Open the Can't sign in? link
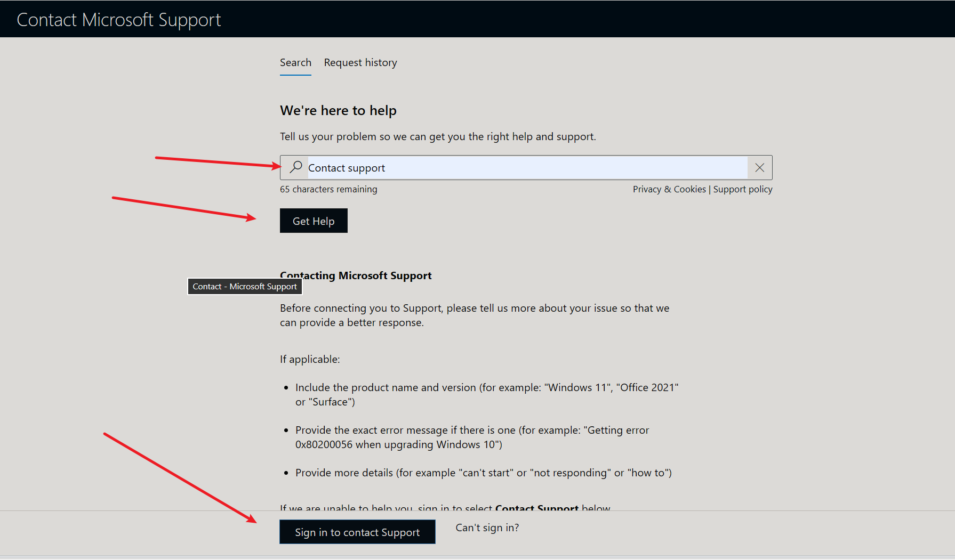 click(x=487, y=527)
